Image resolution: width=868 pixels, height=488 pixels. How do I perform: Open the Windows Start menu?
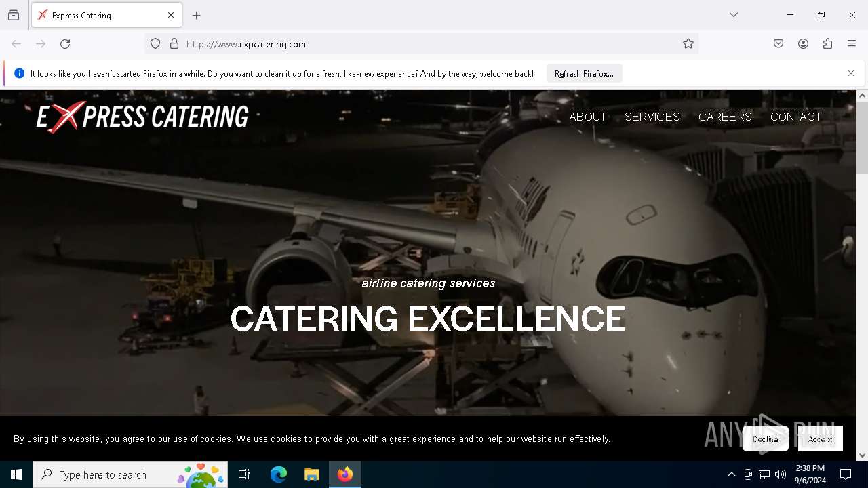[x=16, y=474]
